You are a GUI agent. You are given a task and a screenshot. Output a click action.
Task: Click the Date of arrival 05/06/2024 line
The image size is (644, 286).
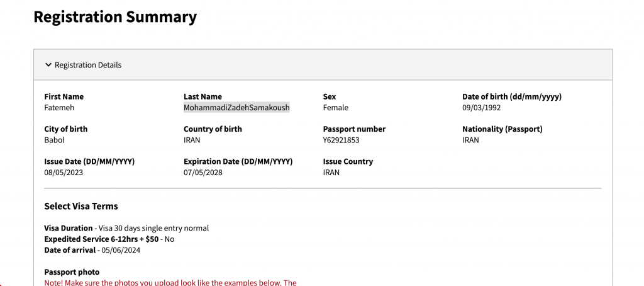click(x=93, y=250)
